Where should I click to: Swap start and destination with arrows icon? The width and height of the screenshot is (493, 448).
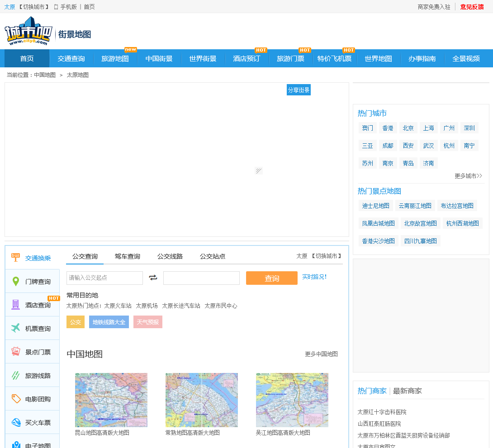pos(153,278)
